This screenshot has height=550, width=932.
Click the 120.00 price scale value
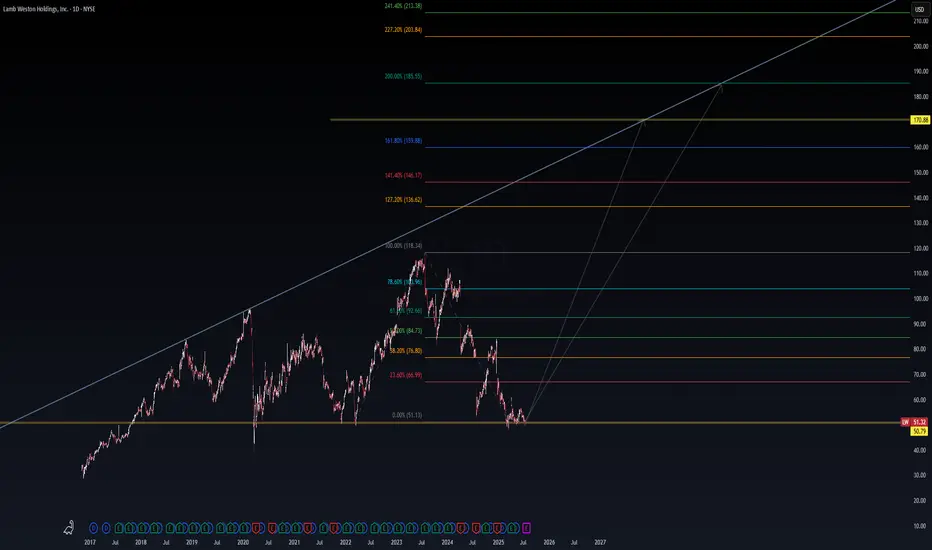coord(921,249)
